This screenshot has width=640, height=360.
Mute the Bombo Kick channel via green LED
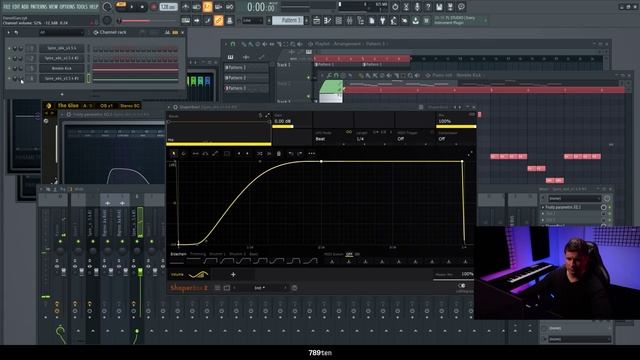tap(9, 68)
